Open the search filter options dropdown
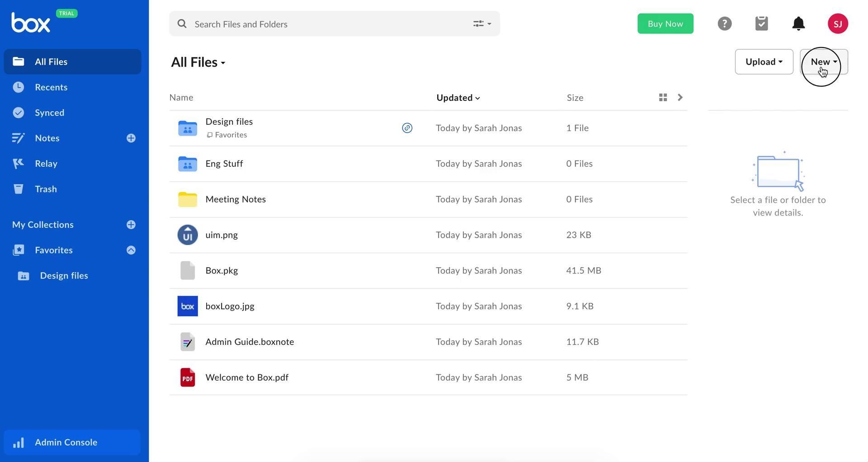This screenshot has width=868, height=462. [x=482, y=24]
